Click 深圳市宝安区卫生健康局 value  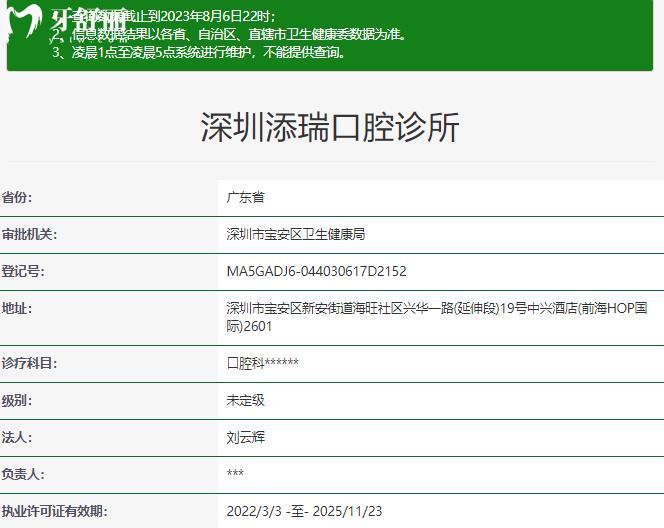[x=296, y=234]
